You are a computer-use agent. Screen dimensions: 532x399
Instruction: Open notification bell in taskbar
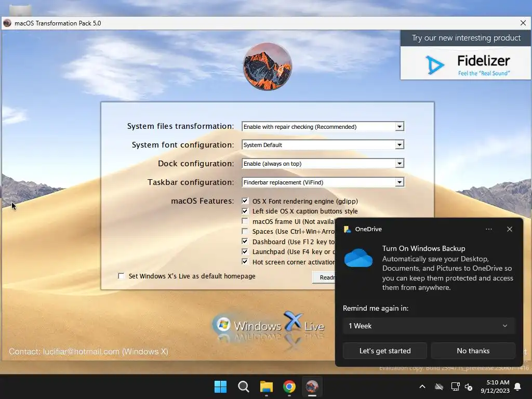tap(518, 387)
